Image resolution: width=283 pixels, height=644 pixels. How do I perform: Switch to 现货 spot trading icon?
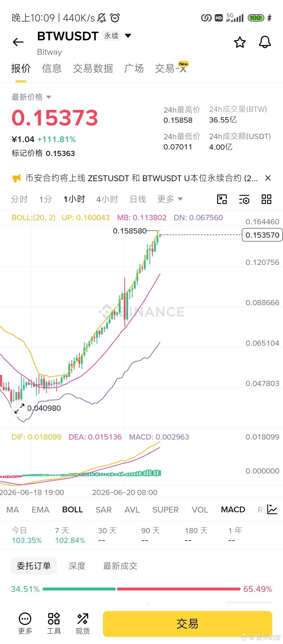tap(83, 624)
